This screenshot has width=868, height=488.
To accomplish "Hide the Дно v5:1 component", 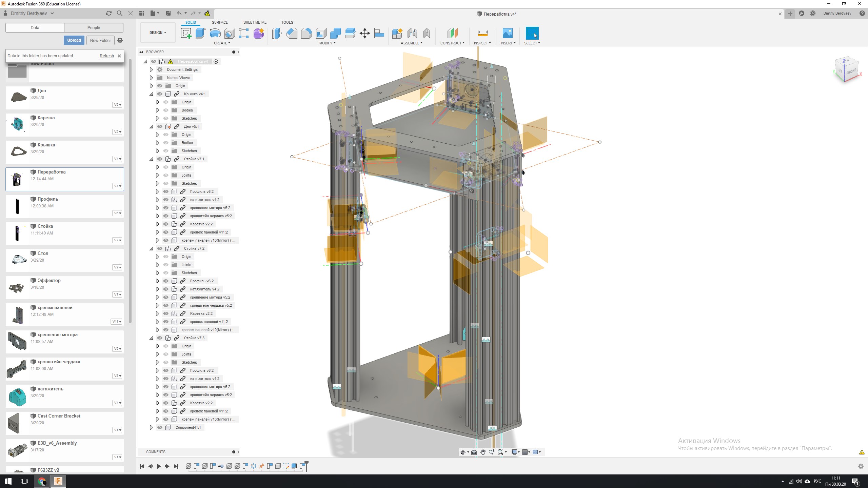I will click(160, 126).
